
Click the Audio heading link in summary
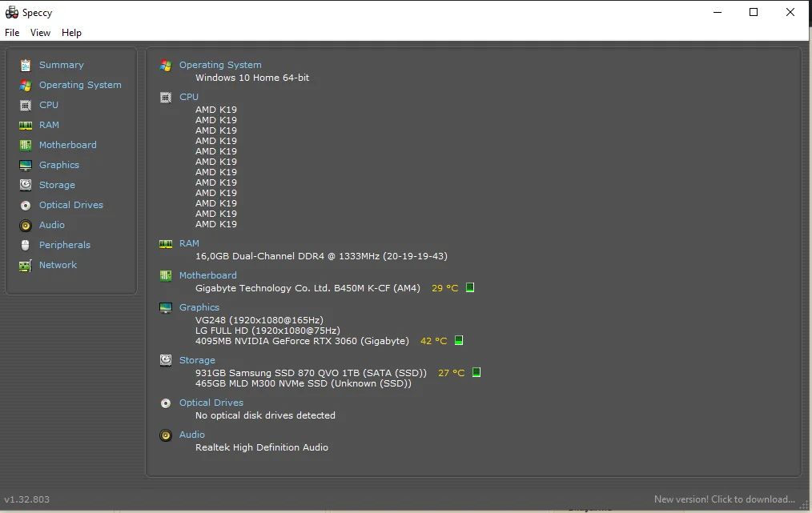pyautogui.click(x=192, y=435)
